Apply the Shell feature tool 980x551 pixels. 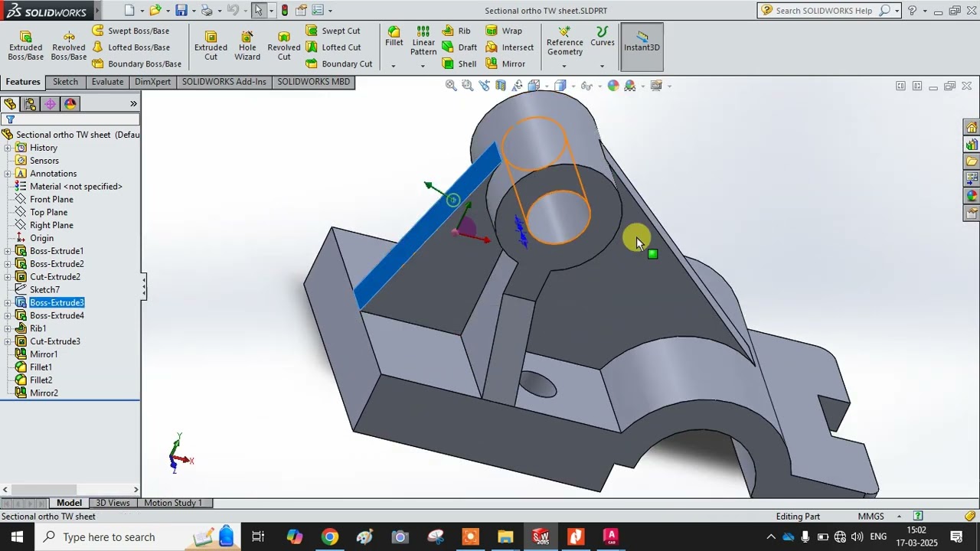pos(459,64)
